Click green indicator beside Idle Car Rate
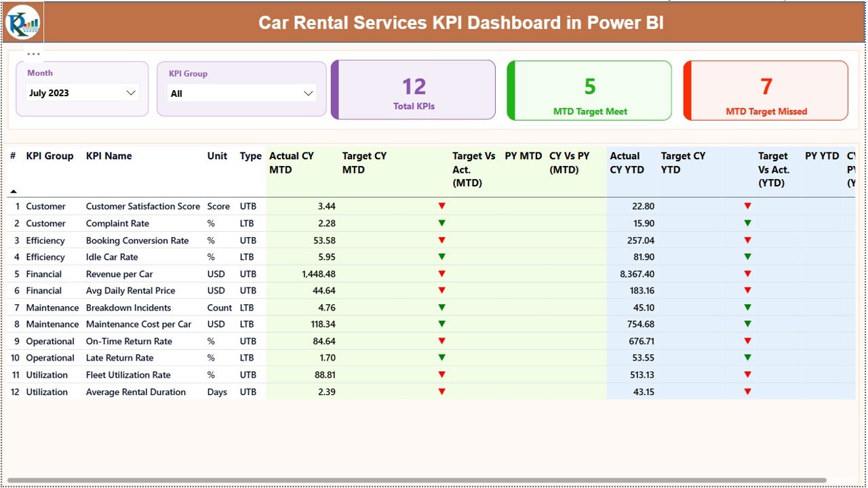The width and height of the screenshot is (868, 488). [x=441, y=257]
